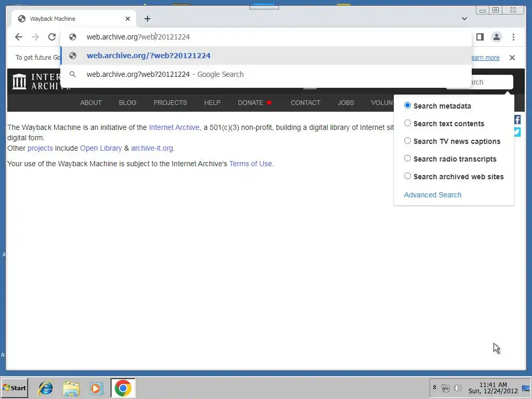Click inside the address bar text

pos(138,37)
